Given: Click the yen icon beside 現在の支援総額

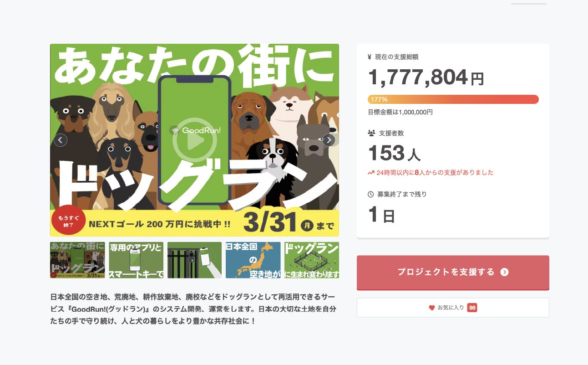Looking at the screenshot, I should (x=370, y=57).
